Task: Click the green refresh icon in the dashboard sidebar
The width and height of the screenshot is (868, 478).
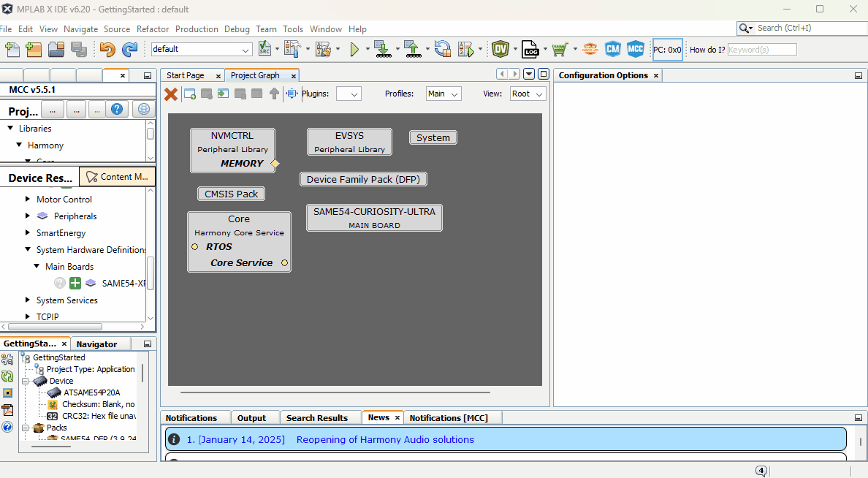Action: tap(7, 376)
